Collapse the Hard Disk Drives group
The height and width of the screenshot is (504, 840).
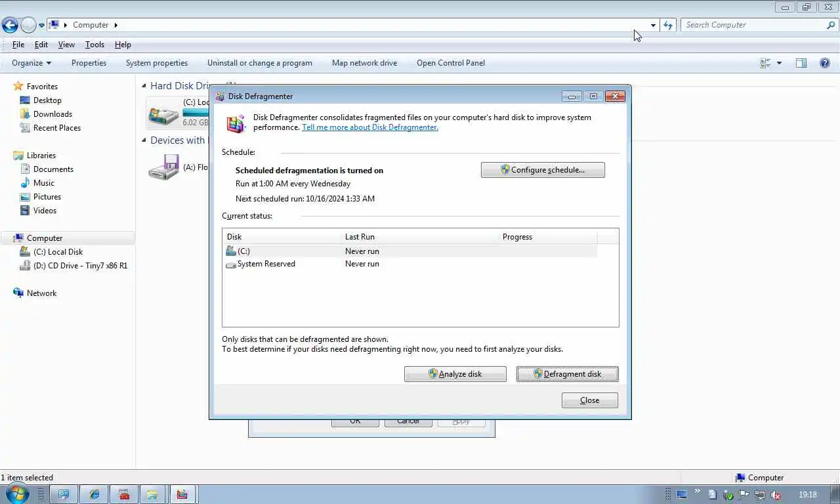pos(144,85)
